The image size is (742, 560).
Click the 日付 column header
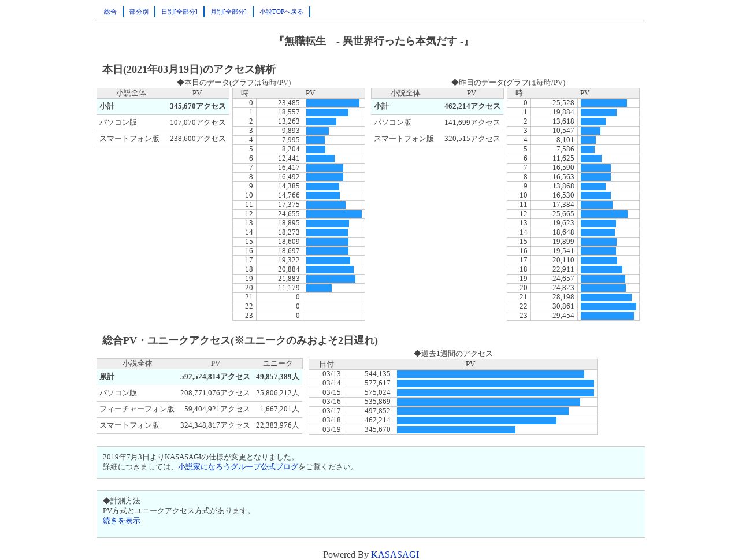click(327, 364)
